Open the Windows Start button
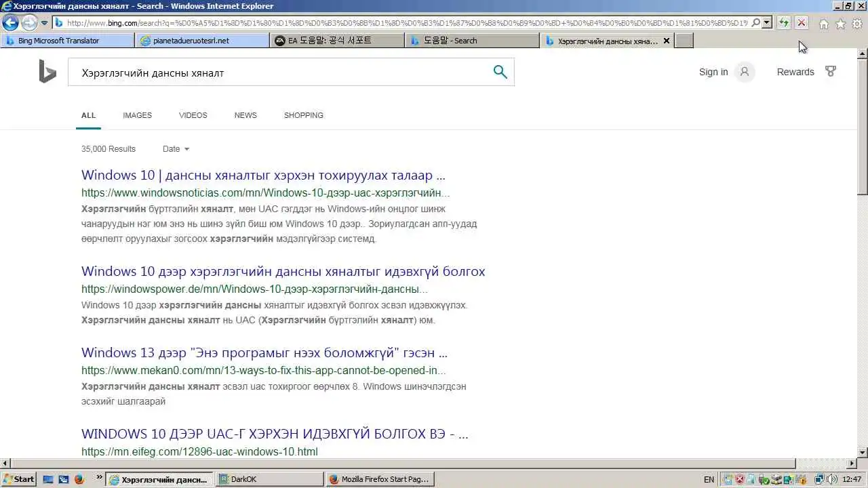The width and height of the screenshot is (868, 488). pyautogui.click(x=18, y=479)
